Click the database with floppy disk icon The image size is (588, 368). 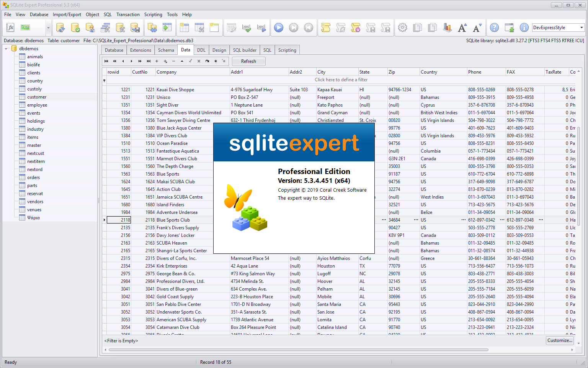[x=135, y=28]
